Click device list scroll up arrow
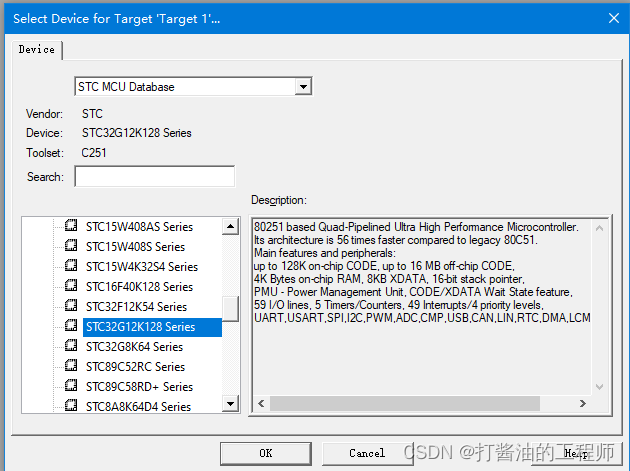 pyautogui.click(x=230, y=226)
